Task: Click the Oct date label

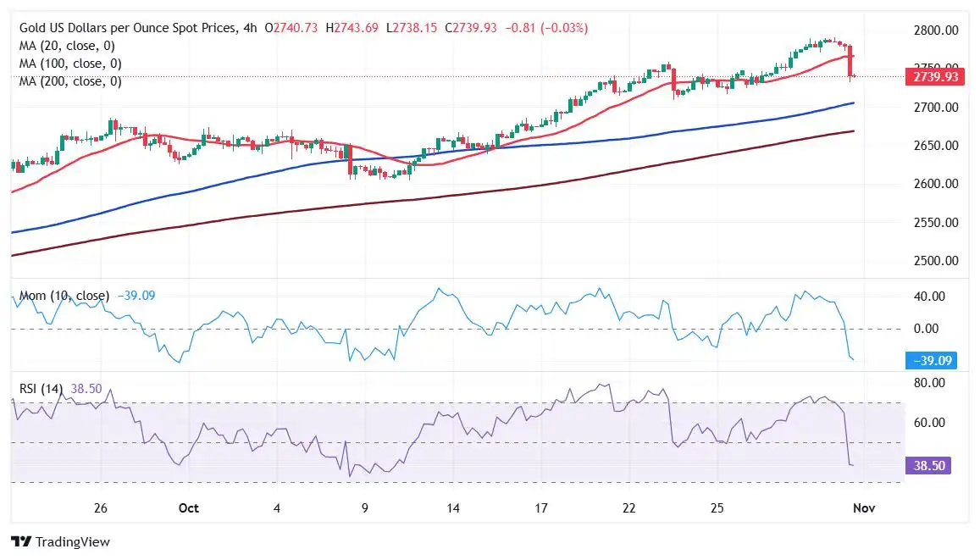Action: (188, 508)
